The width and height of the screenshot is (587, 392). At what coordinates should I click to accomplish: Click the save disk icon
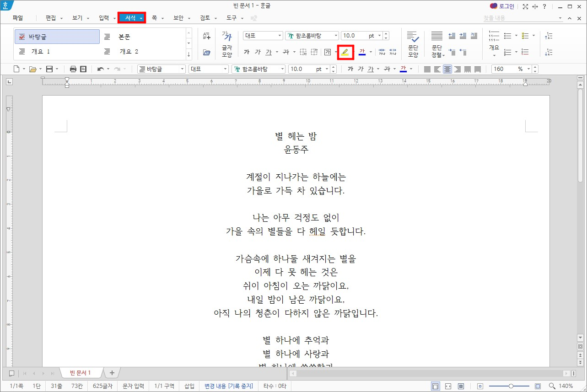tap(49, 69)
